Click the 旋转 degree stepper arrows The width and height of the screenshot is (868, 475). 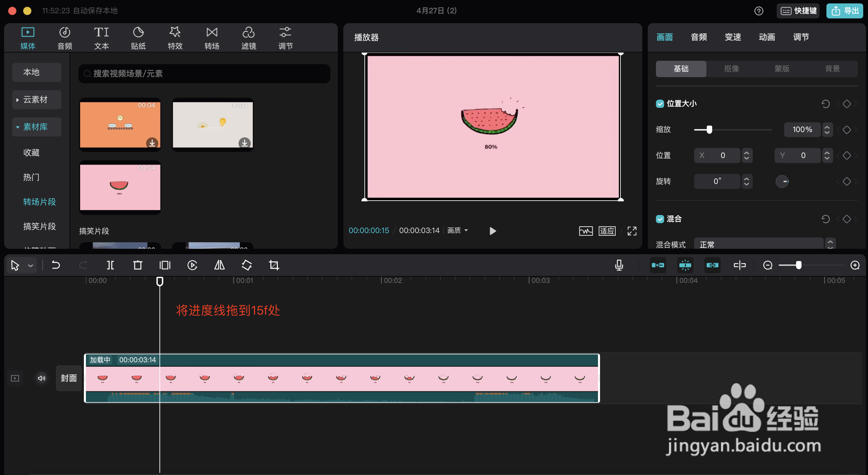tap(747, 182)
